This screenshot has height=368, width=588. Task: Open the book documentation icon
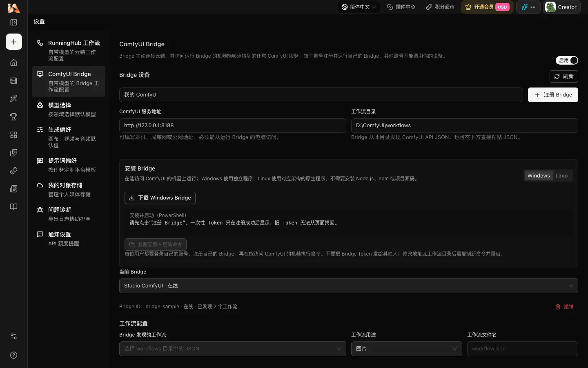pyautogui.click(x=13, y=206)
